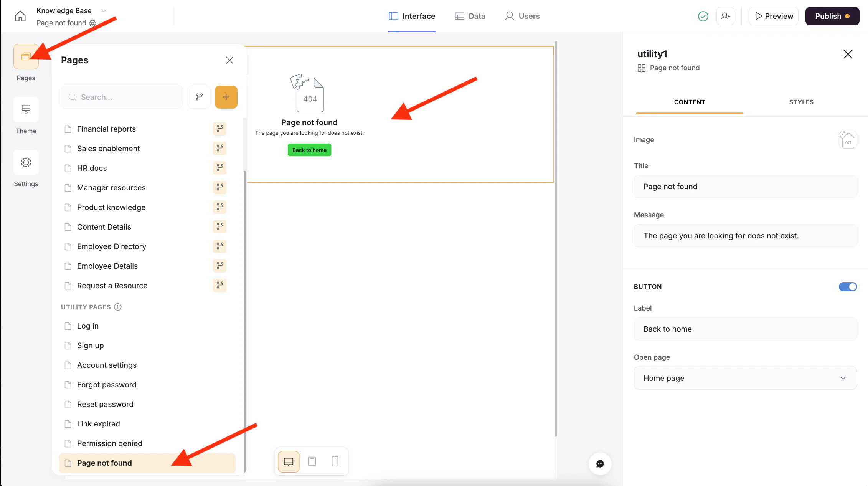Click the orange add new page button
The width and height of the screenshot is (868, 486).
pos(226,97)
